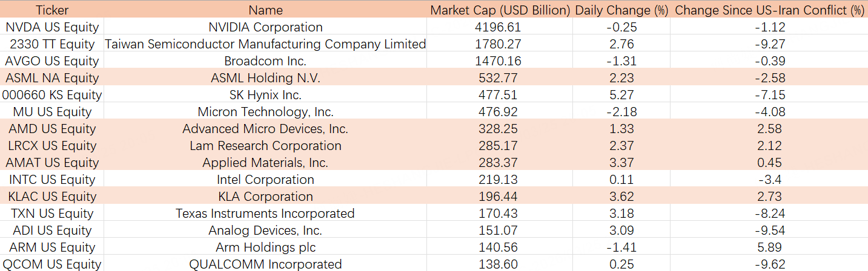Screen dimensions: 868x271
Task: Click Arm Holdings daily change -1.41
Action: coord(621,247)
